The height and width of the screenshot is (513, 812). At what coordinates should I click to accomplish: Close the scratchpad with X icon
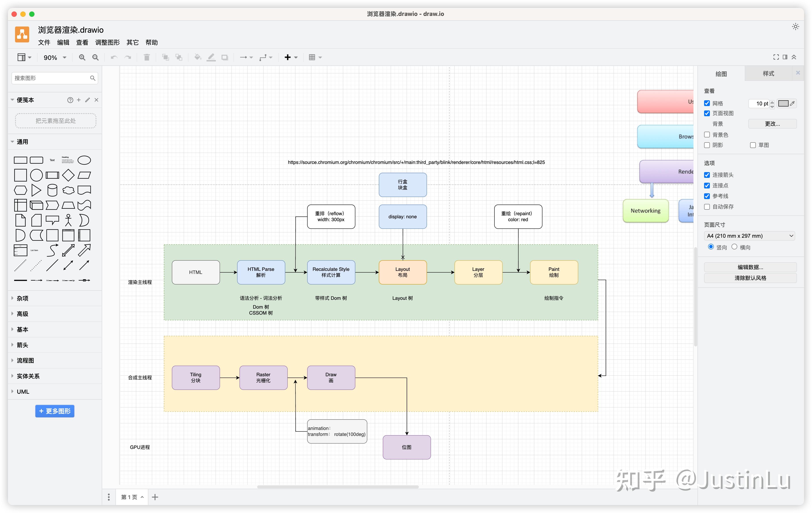click(x=96, y=100)
